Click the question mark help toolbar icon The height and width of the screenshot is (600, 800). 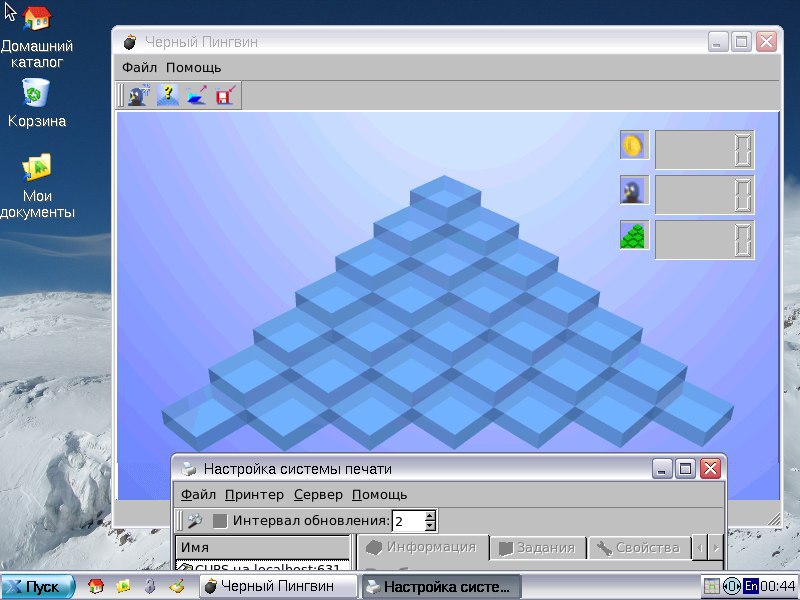pyautogui.click(x=167, y=95)
